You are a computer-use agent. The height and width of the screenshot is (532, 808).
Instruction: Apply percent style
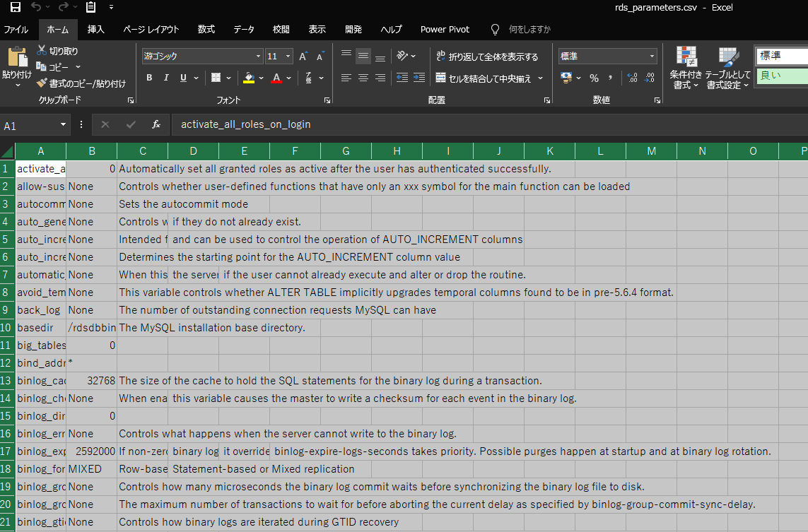pos(594,78)
